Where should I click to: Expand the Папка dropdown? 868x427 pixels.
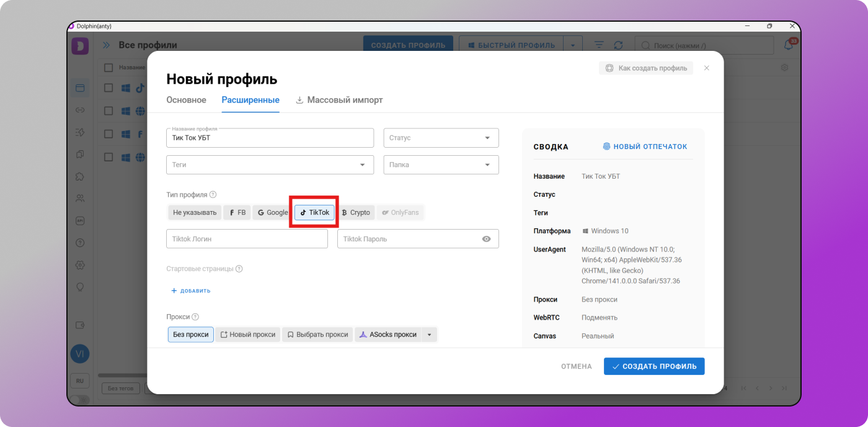(x=440, y=164)
